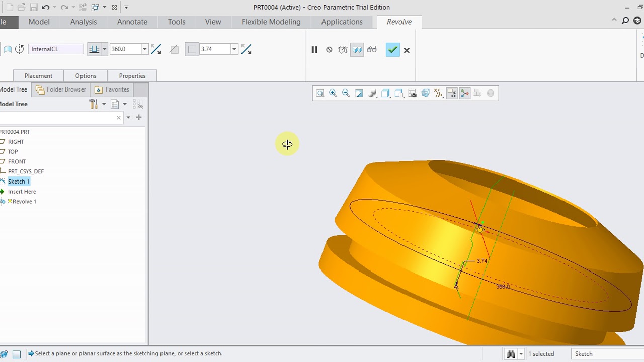Image resolution: width=644 pixels, height=362 pixels.
Task: Flip the 360.0 angle direction
Action: click(156, 49)
